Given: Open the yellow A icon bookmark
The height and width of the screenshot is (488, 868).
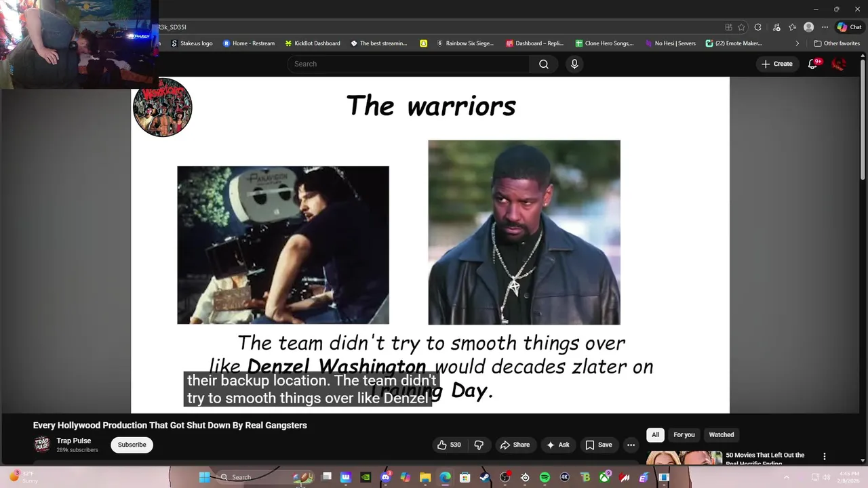Looking at the screenshot, I should [x=423, y=43].
